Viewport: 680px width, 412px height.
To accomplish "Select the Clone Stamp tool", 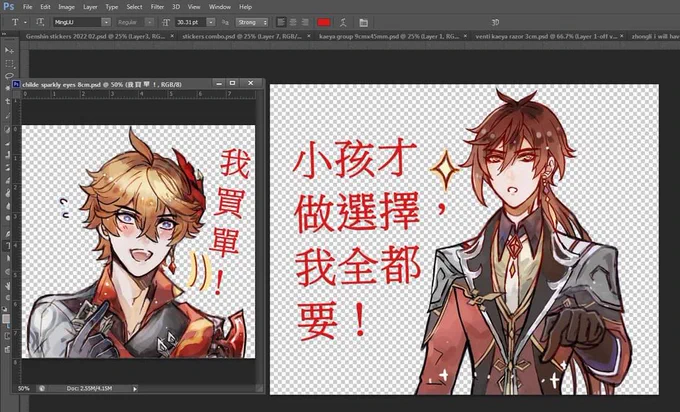I will (x=8, y=155).
